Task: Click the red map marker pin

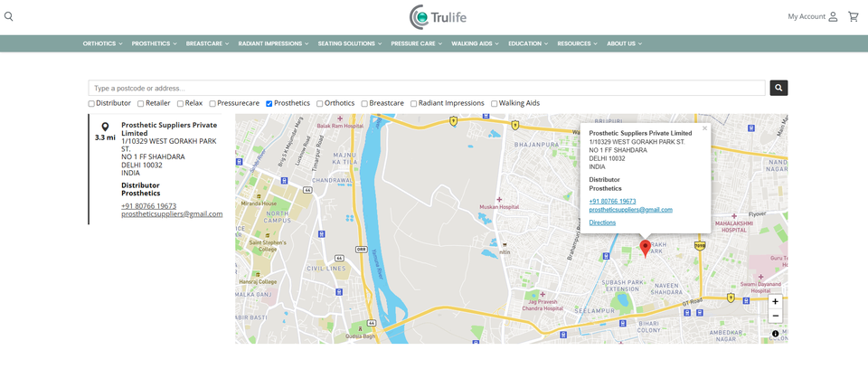Action: [645, 249]
